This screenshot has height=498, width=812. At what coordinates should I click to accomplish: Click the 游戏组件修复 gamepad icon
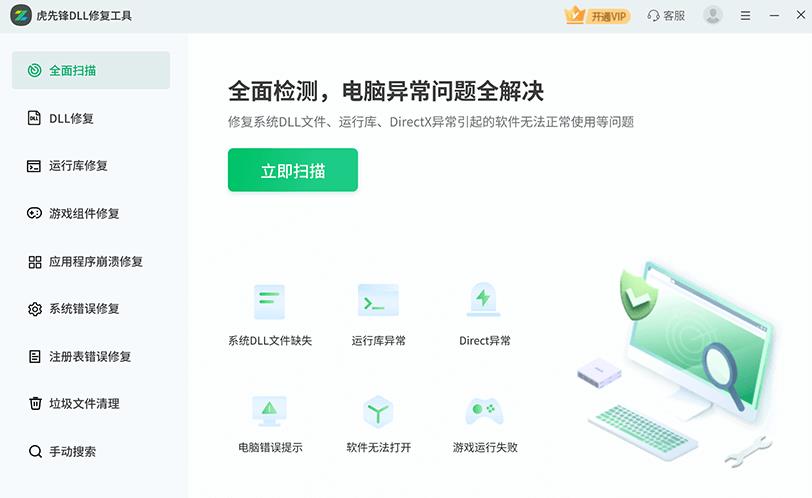coord(34,213)
